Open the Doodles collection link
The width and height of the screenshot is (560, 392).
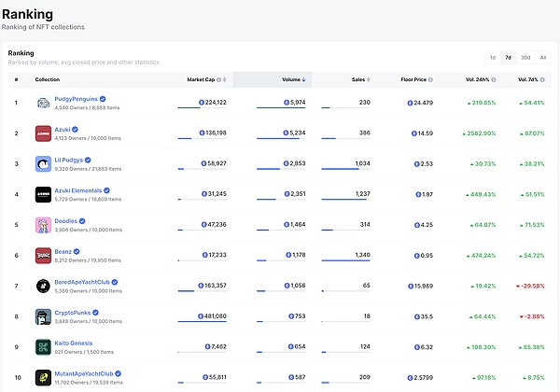coord(65,221)
